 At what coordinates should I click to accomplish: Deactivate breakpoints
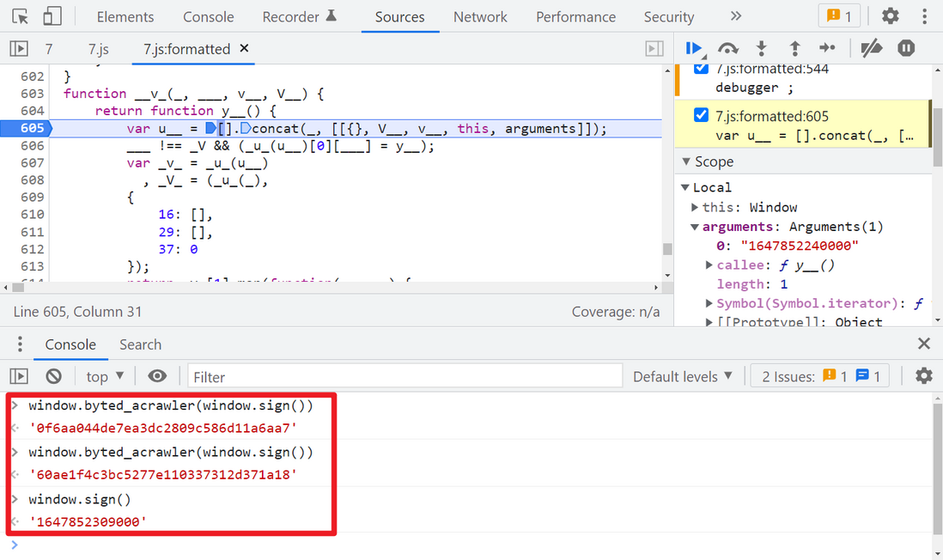872,48
